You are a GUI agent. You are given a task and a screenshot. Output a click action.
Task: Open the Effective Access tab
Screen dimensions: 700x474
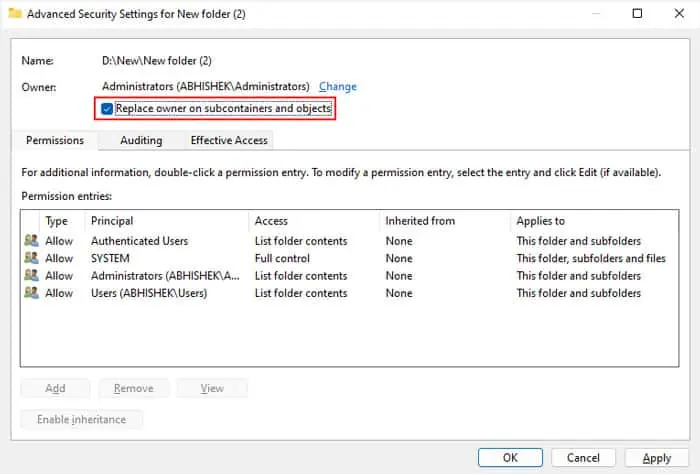pyautogui.click(x=229, y=140)
